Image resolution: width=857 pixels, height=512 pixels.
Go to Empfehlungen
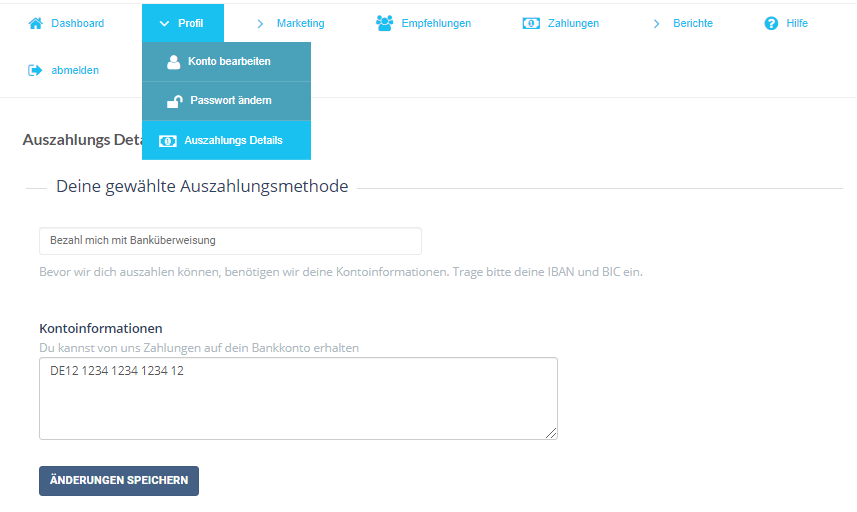point(436,23)
